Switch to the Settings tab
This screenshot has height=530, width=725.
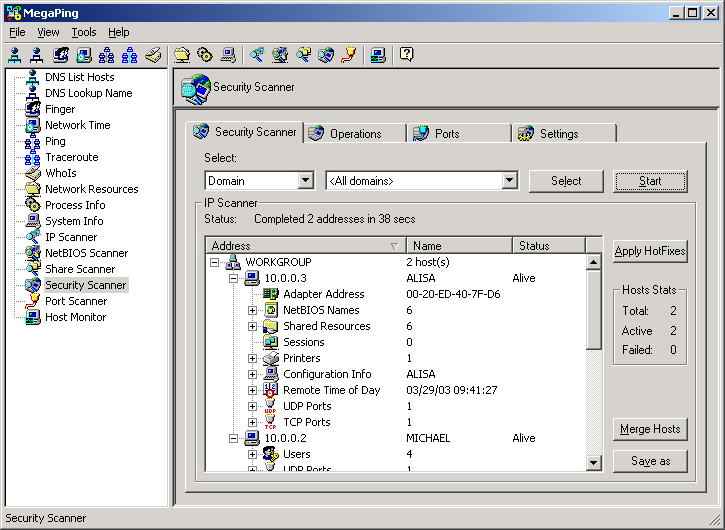565,134
